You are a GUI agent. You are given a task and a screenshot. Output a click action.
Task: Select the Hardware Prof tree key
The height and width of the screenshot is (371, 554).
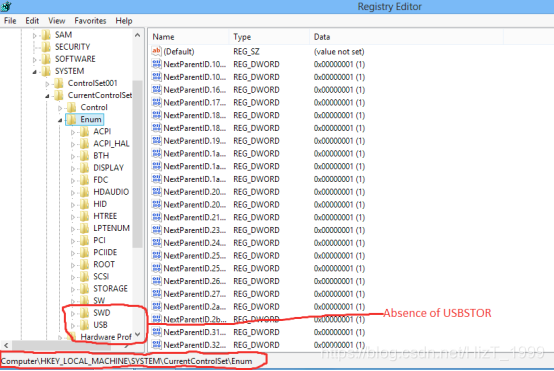click(x=106, y=337)
